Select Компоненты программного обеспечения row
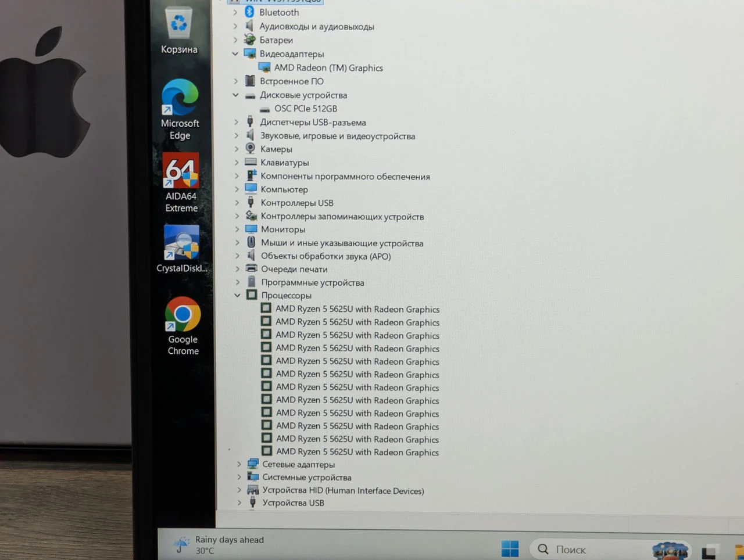744x560 pixels. click(x=345, y=176)
